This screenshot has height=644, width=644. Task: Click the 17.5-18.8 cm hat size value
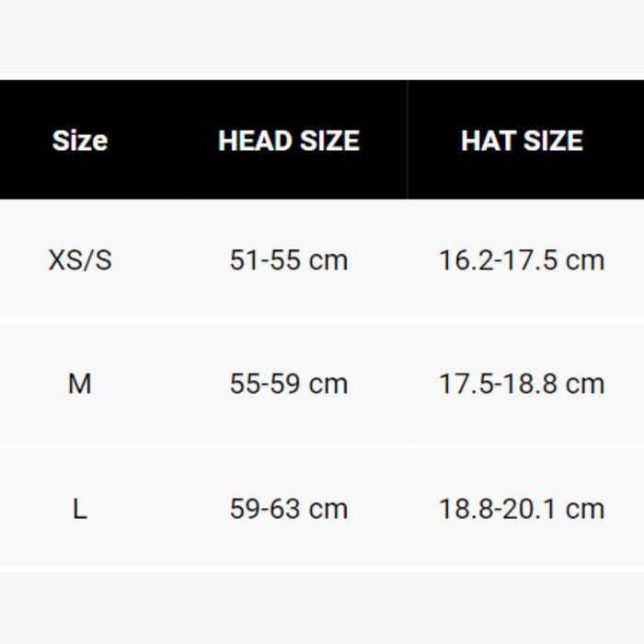point(522,384)
